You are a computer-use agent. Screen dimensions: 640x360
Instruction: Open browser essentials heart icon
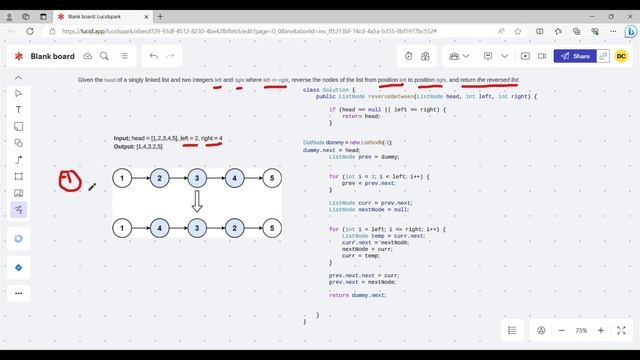point(595,31)
